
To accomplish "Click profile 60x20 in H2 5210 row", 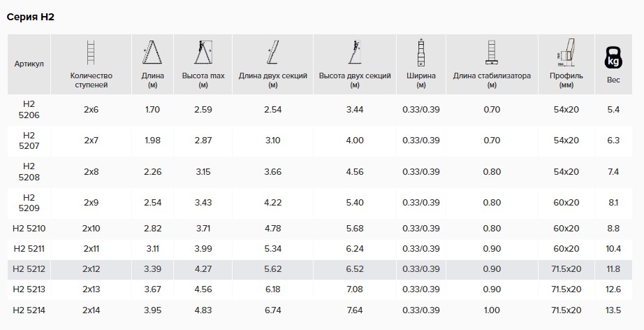I will (x=566, y=229).
